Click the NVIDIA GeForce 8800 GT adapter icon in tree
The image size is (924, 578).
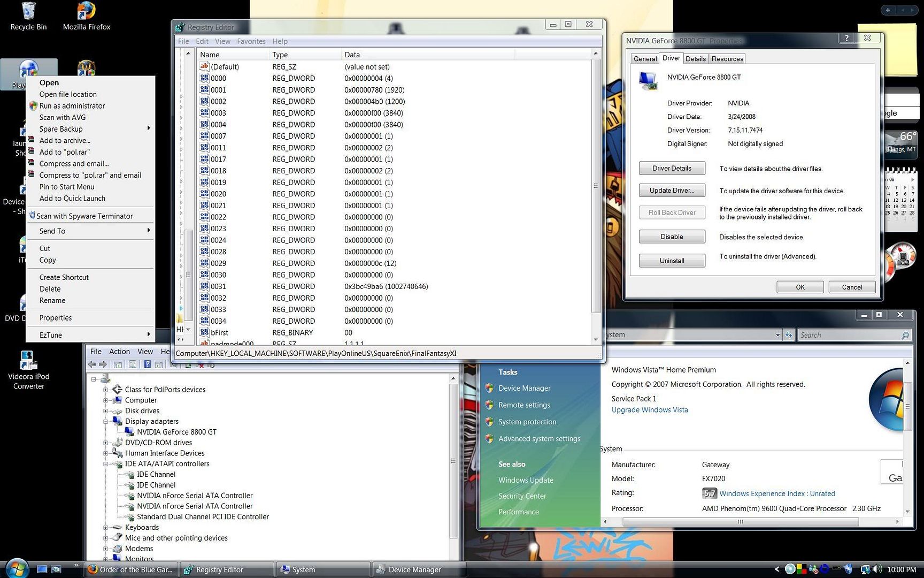129,432
